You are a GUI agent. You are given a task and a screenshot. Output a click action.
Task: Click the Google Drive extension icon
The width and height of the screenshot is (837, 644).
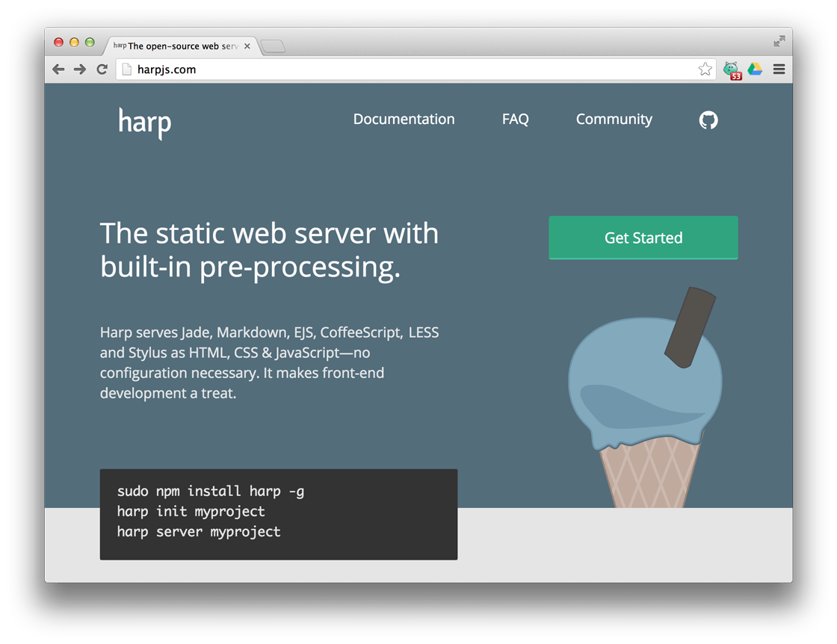point(755,69)
